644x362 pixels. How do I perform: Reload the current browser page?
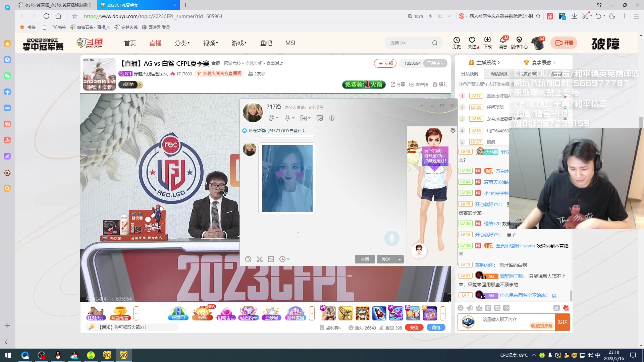coord(46,16)
